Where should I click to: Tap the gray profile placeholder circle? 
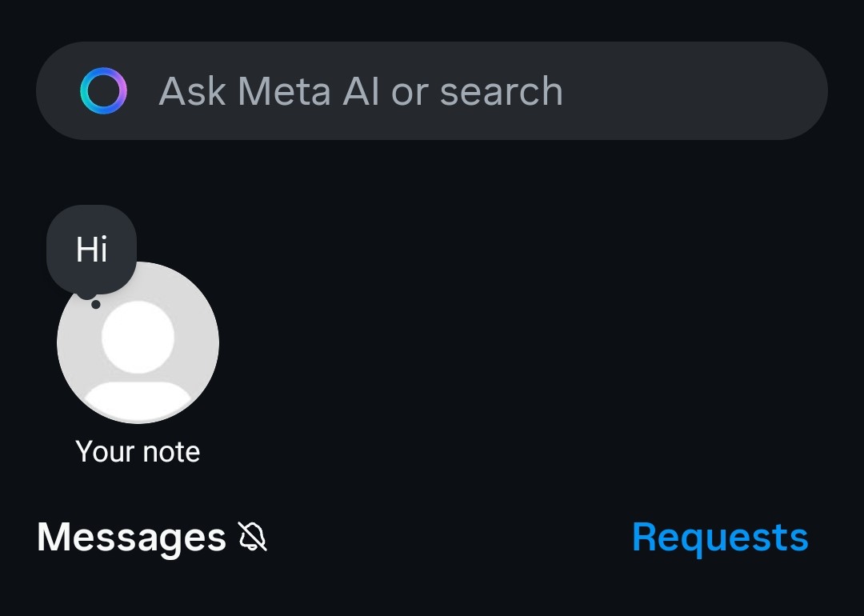138,342
